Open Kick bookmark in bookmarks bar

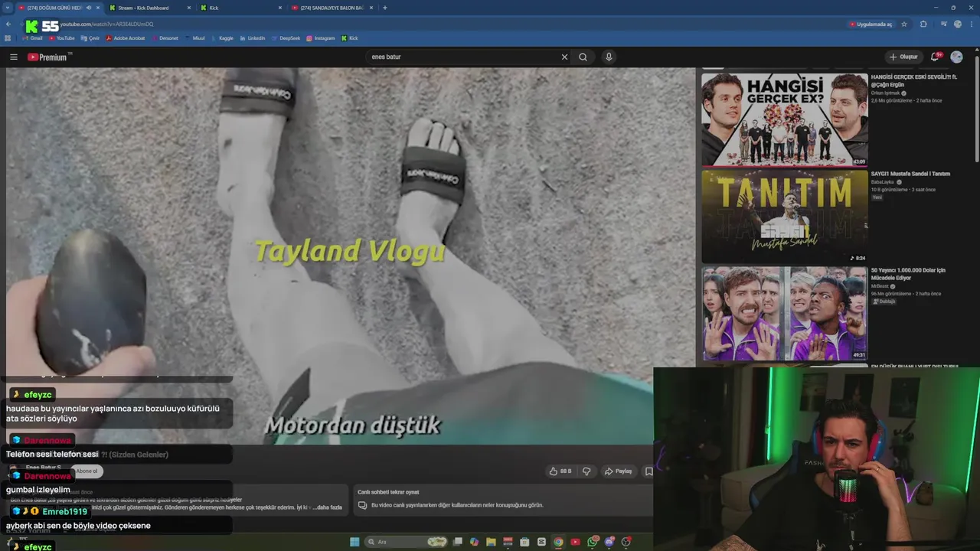pos(350,37)
